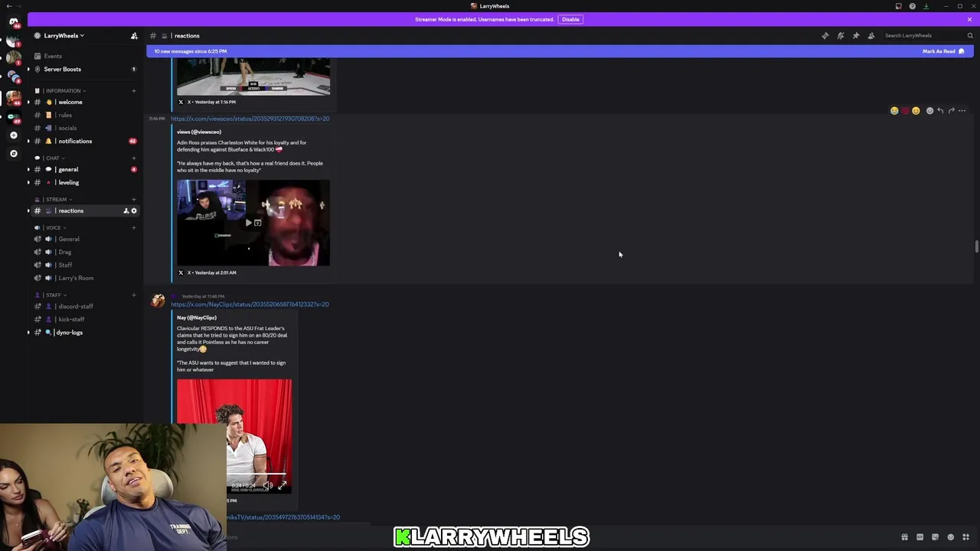Play the Adin Ross embedded video
The width and height of the screenshot is (980, 551).
(x=248, y=223)
